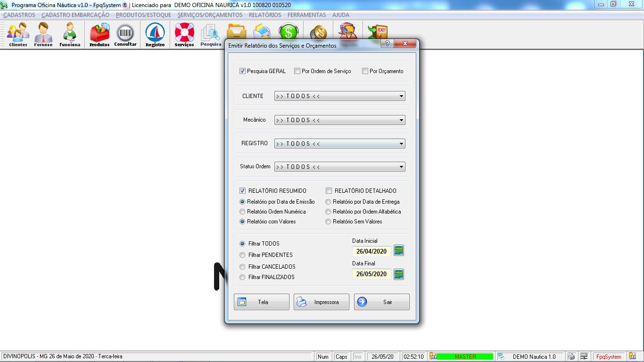Click the FpqSystem status bar label
The image size is (644, 362).
[x=609, y=357]
